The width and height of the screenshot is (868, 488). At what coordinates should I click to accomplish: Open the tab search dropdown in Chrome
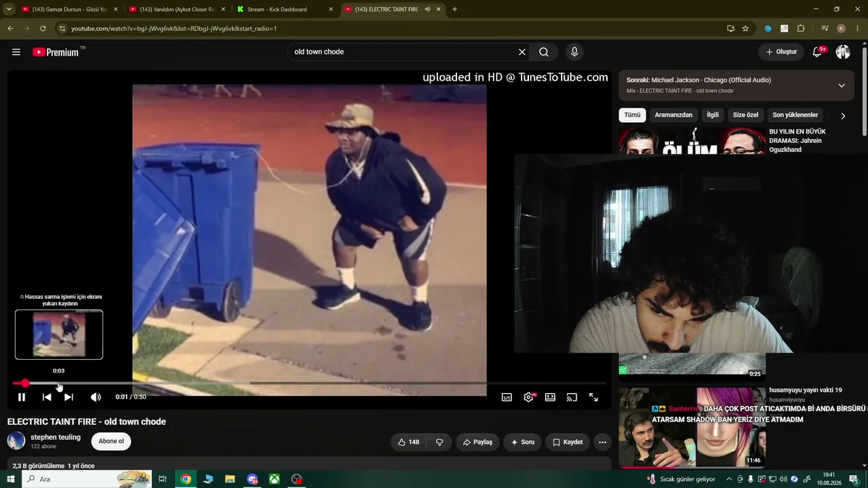coord(9,9)
